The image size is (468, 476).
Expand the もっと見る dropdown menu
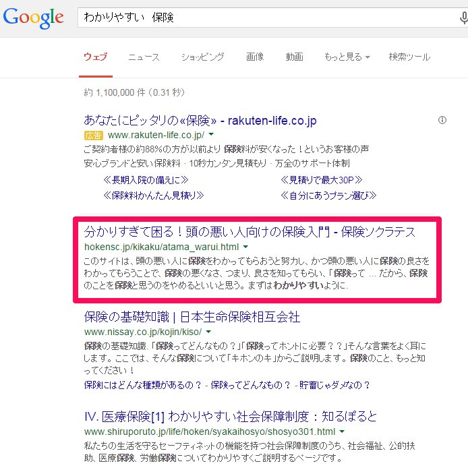pos(347,57)
